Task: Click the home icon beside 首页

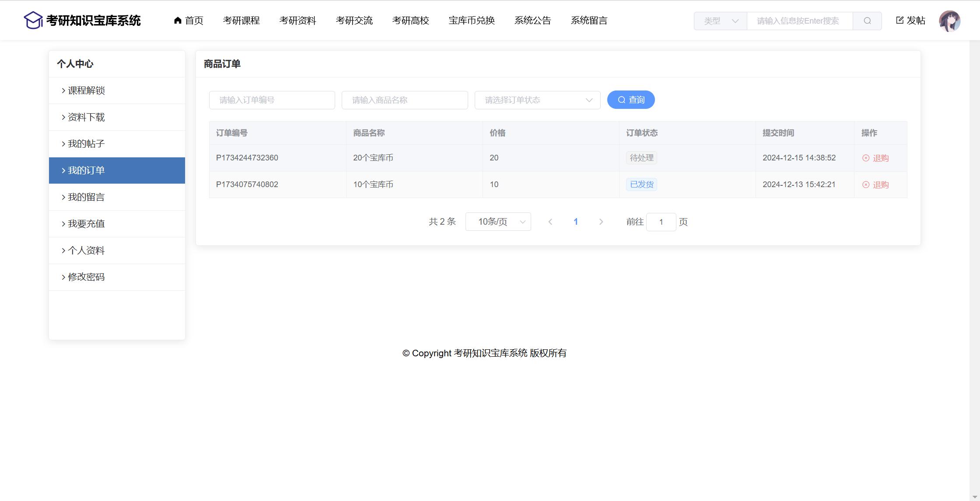Action: (178, 20)
